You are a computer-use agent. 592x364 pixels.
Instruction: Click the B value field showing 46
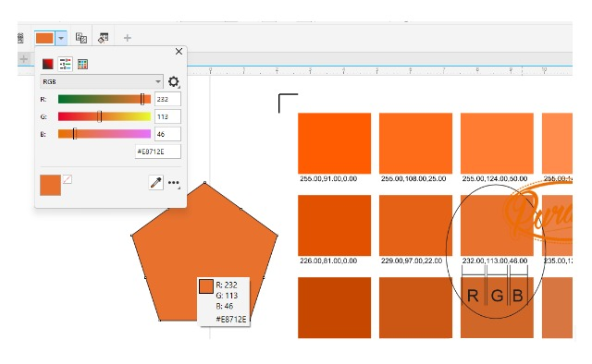pos(167,134)
